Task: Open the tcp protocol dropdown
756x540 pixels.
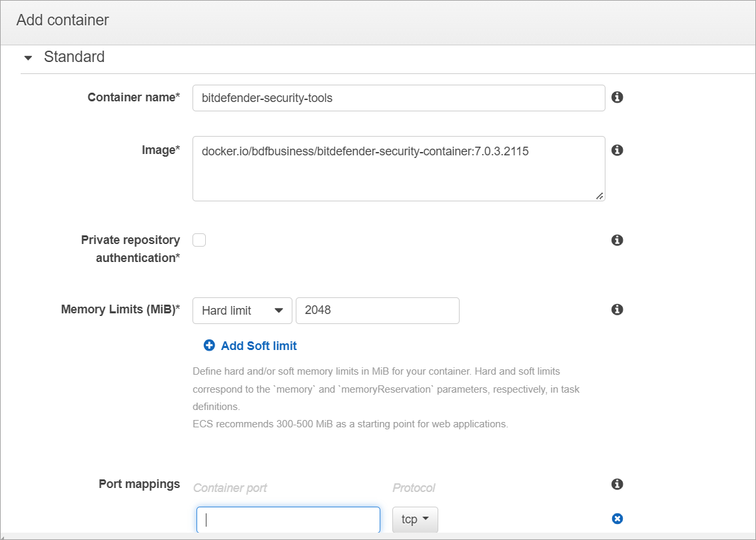Action: tap(415, 519)
